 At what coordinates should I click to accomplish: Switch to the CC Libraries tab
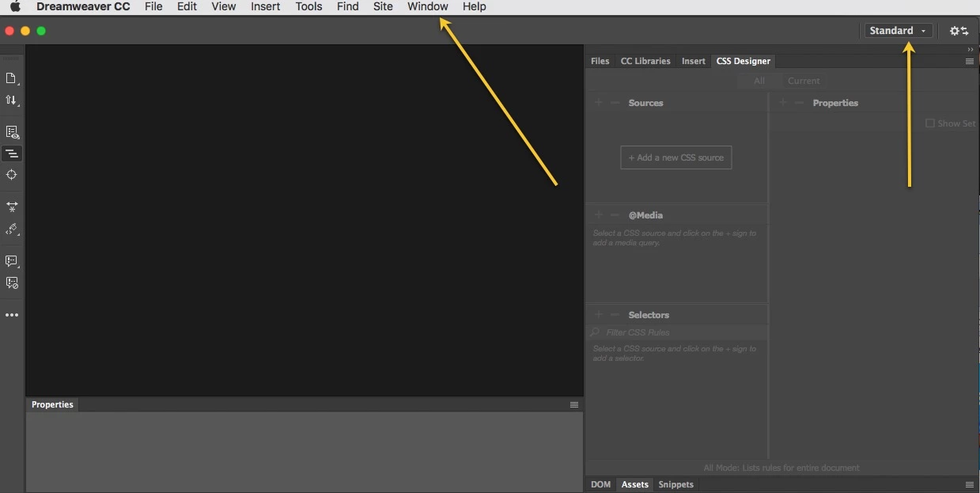click(645, 61)
